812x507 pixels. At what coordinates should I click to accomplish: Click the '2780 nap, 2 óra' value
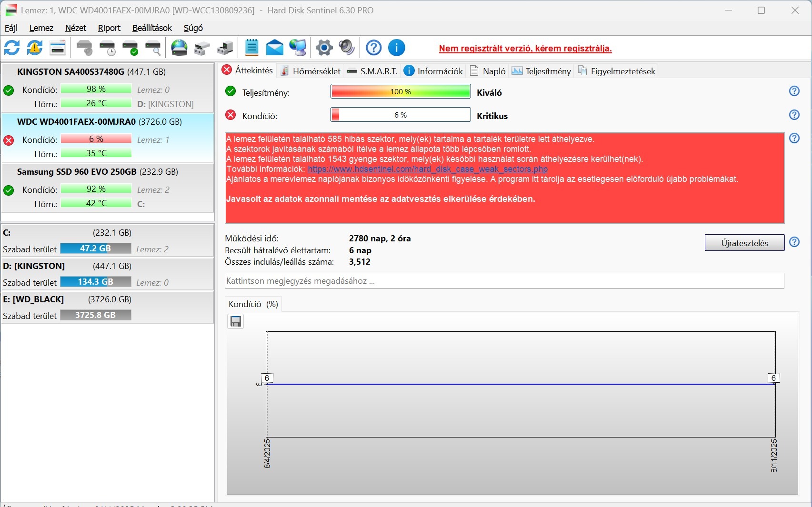(x=380, y=239)
